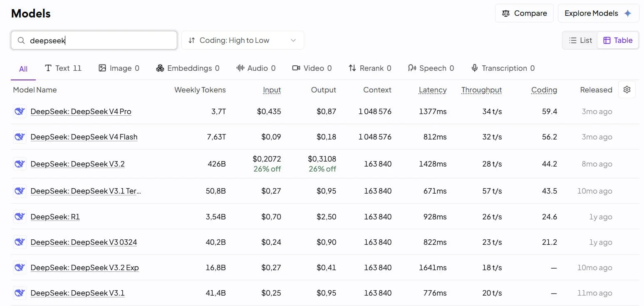Sort by the Latency column header
Viewport: 644px width, 306px height.
433,90
